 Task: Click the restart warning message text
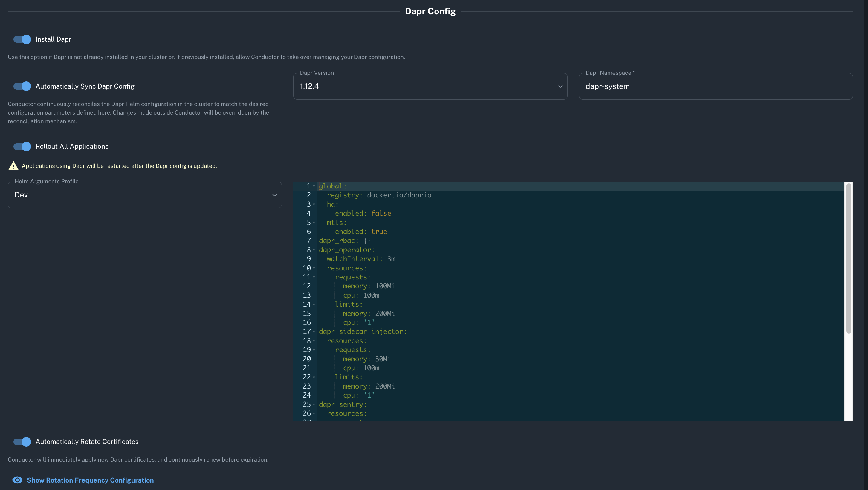pyautogui.click(x=119, y=166)
